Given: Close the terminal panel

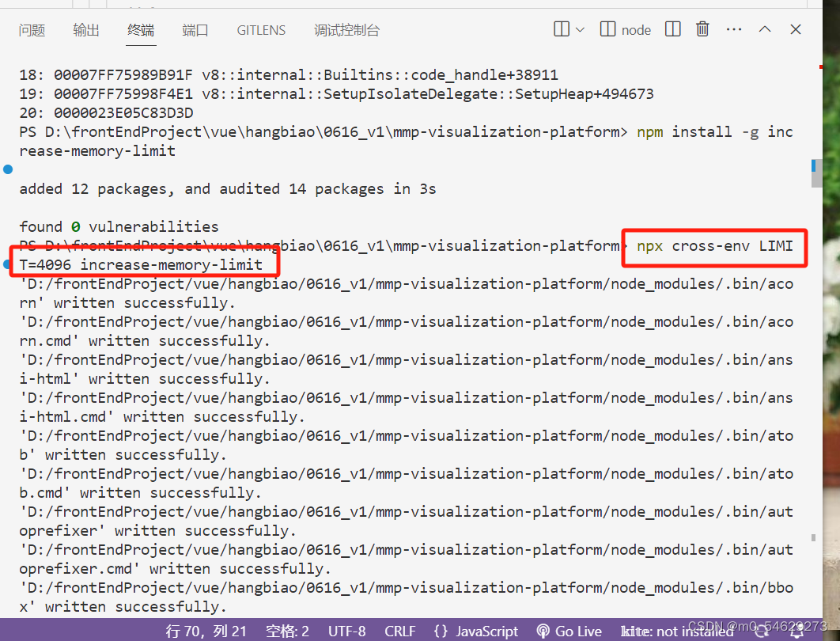Looking at the screenshot, I should pyautogui.click(x=795, y=28).
